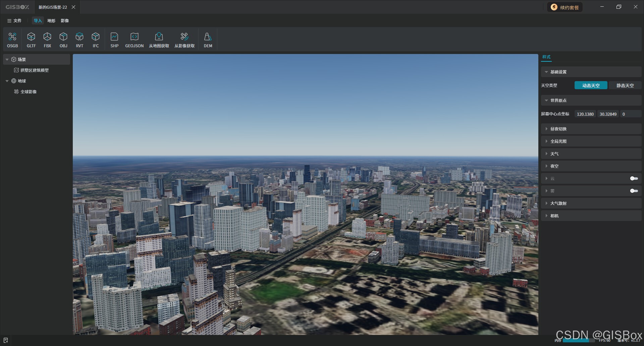The height and width of the screenshot is (346, 644).
Task: Click the 从地图获取 tool icon
Action: (x=159, y=36)
